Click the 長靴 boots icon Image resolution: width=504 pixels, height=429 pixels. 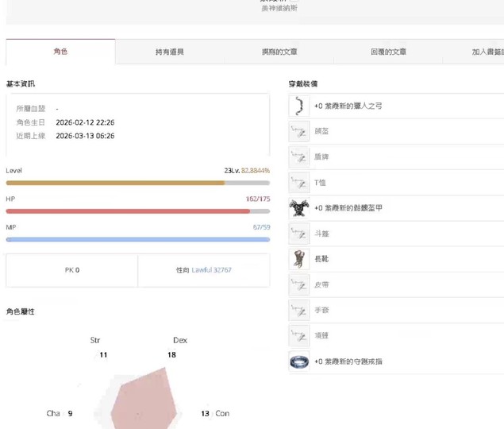pos(299,259)
